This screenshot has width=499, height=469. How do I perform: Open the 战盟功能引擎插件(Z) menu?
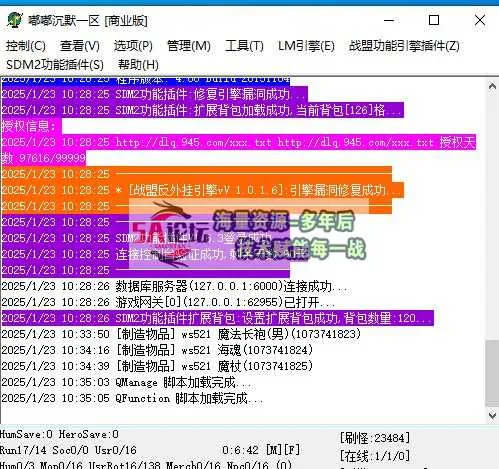coord(404,46)
